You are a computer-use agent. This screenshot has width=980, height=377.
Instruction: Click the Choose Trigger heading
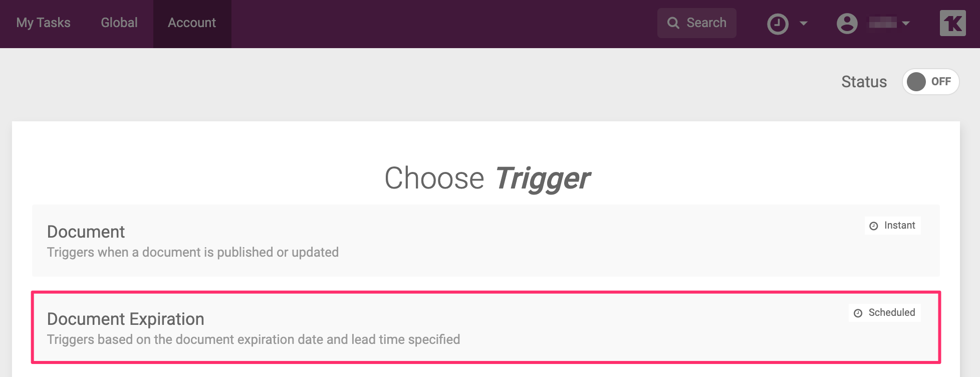point(487,178)
